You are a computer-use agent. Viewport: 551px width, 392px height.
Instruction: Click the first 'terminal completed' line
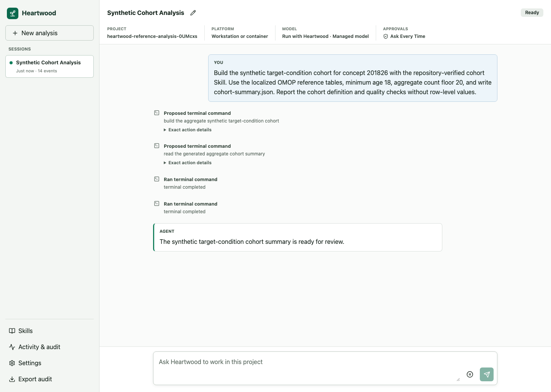point(184,187)
